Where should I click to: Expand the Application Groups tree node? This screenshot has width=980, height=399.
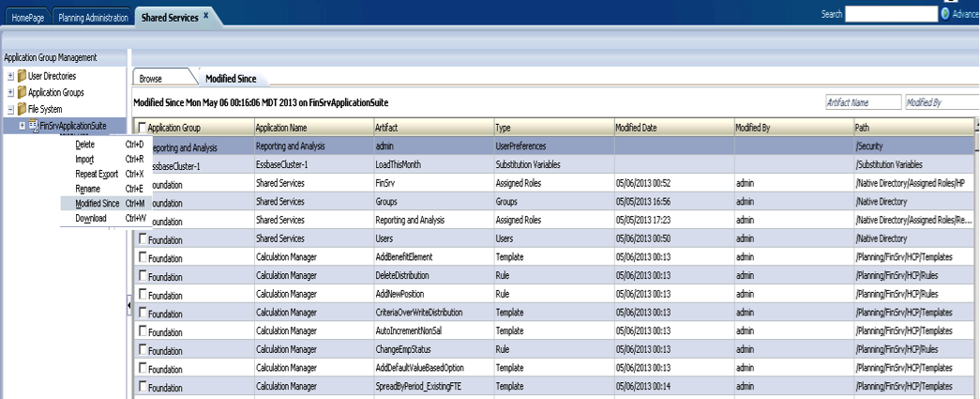(10, 93)
